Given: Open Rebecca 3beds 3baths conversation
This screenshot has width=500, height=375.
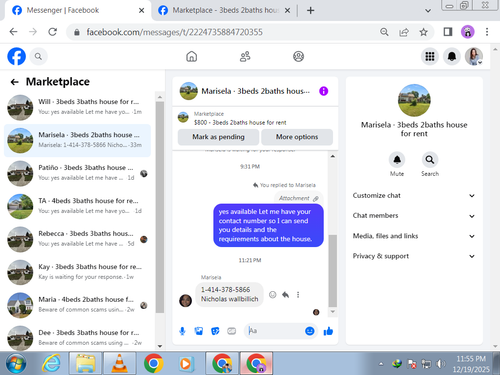Looking at the screenshot, I should [x=77, y=239].
